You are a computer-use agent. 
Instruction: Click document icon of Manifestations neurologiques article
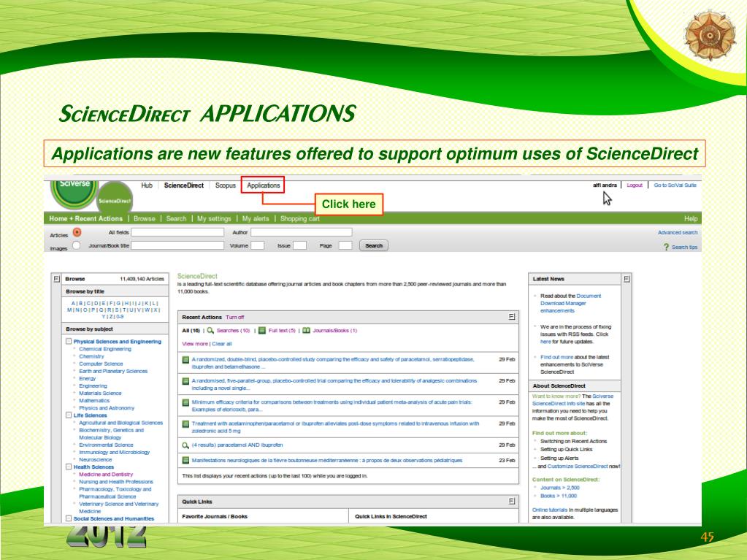pyautogui.click(x=185, y=461)
